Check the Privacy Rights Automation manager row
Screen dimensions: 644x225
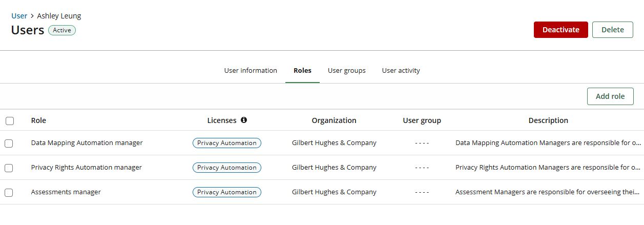pyautogui.click(x=9, y=168)
